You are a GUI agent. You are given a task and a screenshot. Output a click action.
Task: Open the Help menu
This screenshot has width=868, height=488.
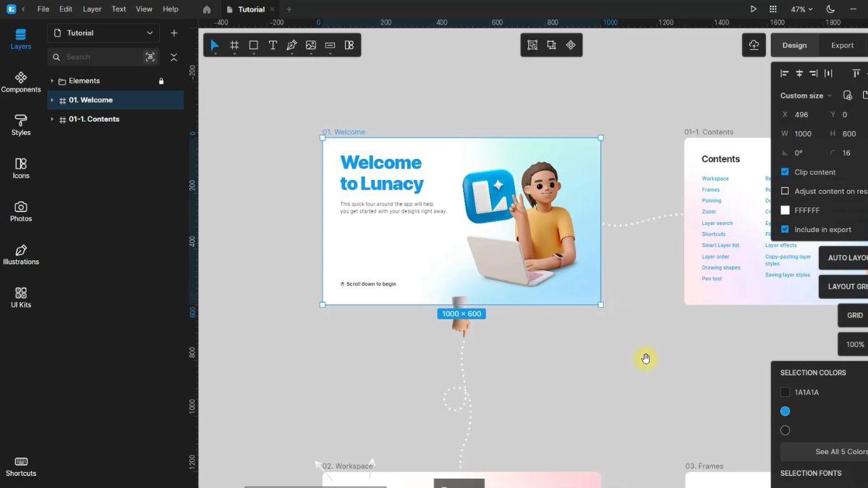[x=171, y=9]
